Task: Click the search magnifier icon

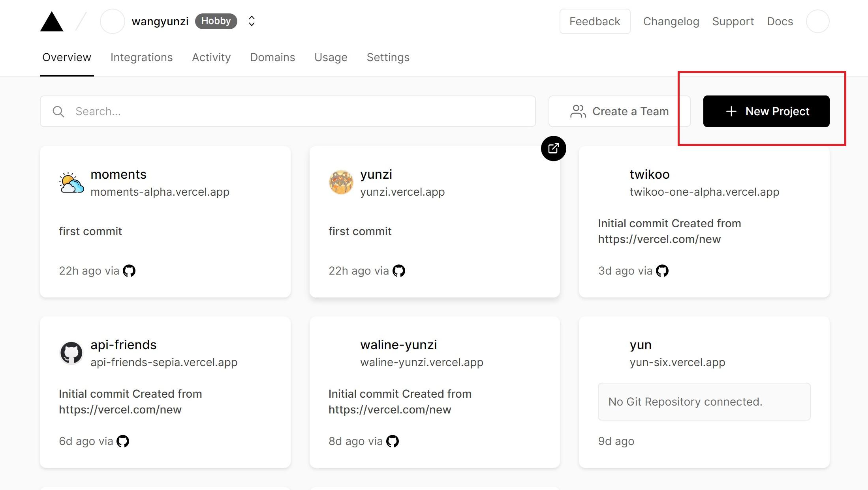Action: tap(58, 112)
